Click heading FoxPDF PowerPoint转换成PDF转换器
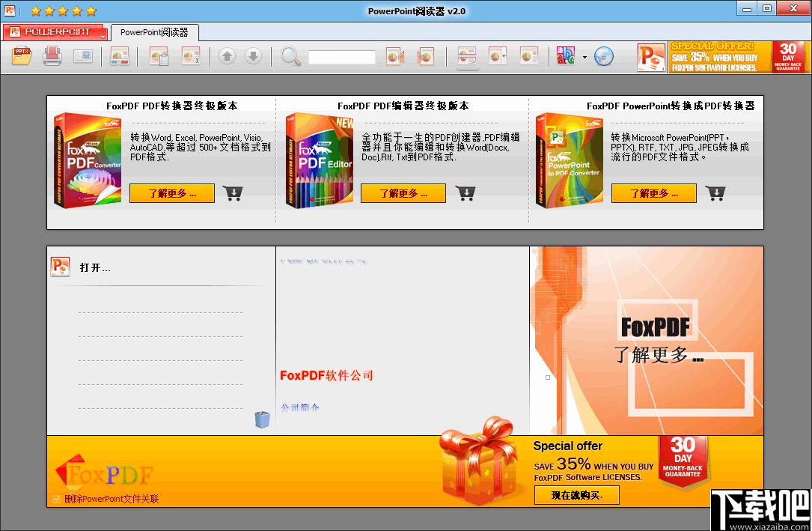 [x=671, y=106]
